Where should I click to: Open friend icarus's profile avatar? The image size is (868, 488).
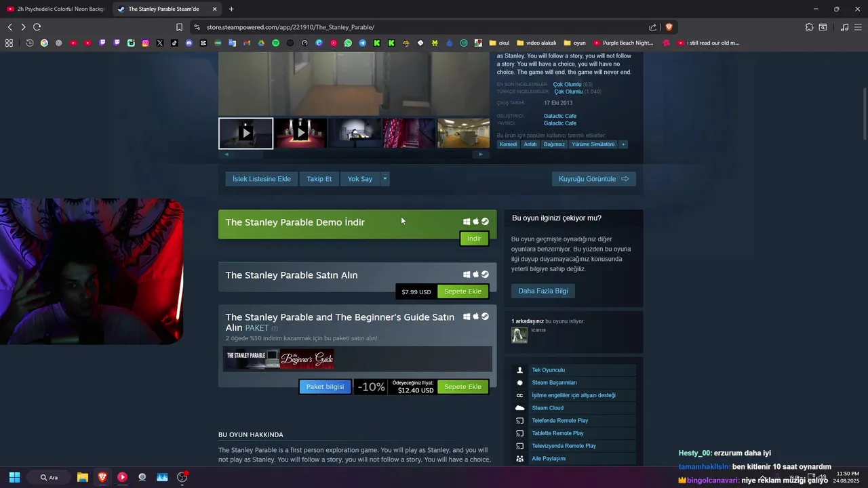pos(519,335)
